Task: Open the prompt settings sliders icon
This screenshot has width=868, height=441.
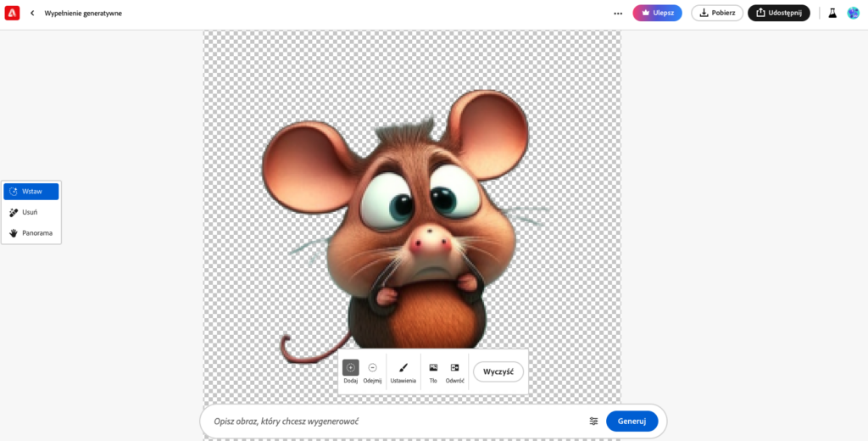Action: point(593,421)
